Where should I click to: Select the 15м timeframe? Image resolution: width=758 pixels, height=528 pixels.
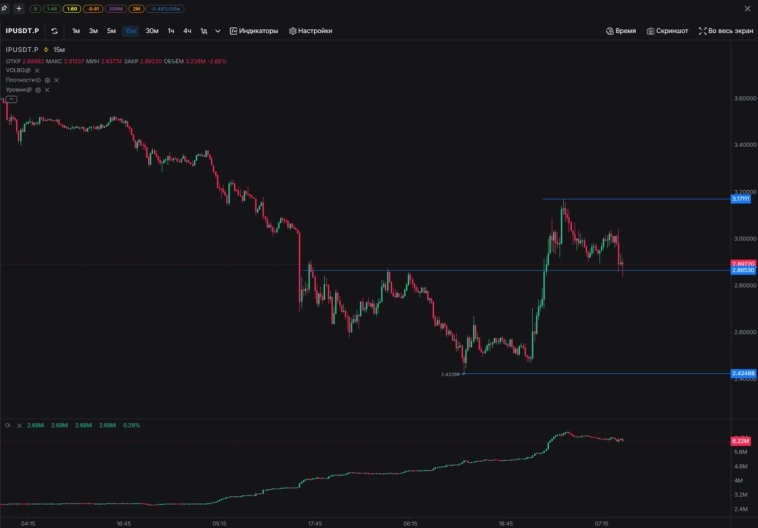(131, 31)
